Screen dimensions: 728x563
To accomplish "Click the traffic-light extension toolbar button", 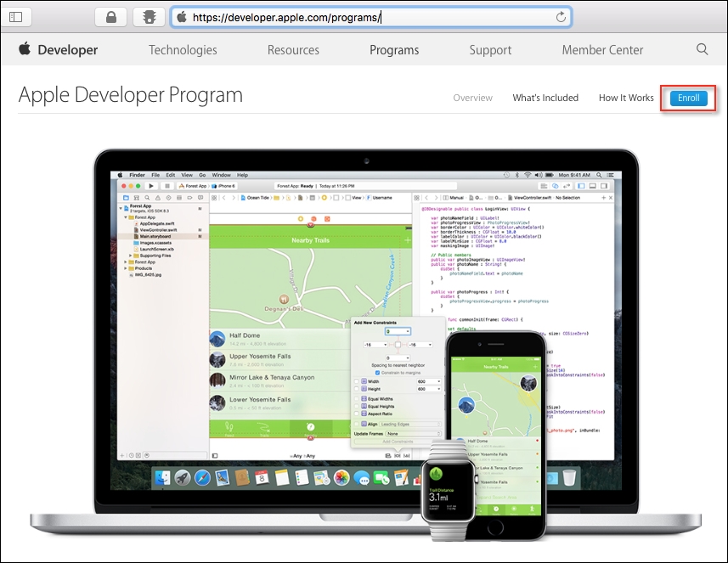I will tap(149, 17).
